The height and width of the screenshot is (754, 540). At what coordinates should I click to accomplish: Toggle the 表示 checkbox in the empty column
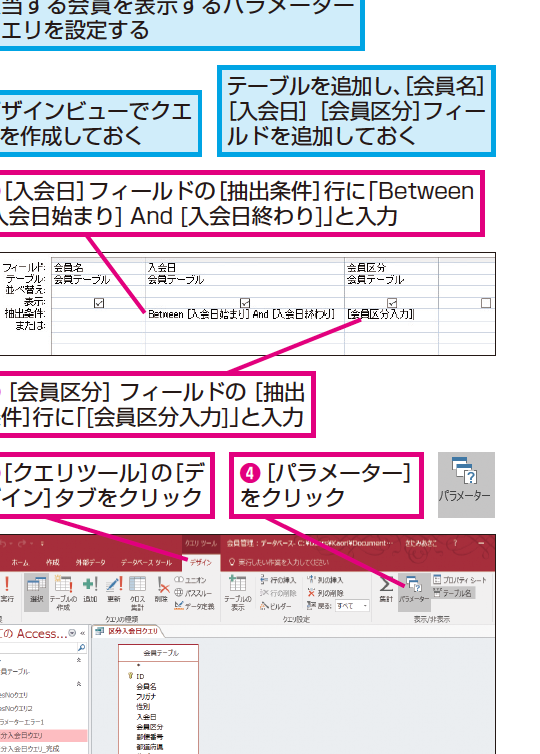[486, 303]
